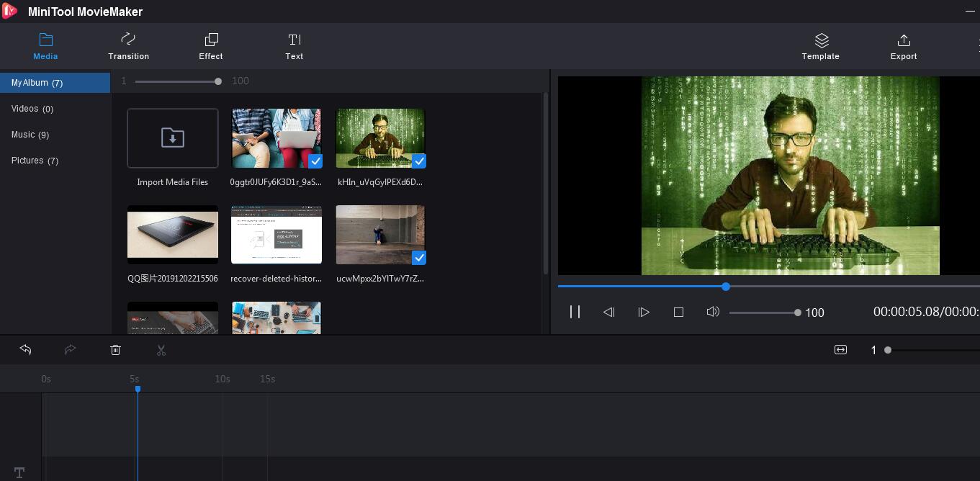Click the undo arrow icon
Image resolution: width=980 pixels, height=481 pixels.
coord(25,349)
